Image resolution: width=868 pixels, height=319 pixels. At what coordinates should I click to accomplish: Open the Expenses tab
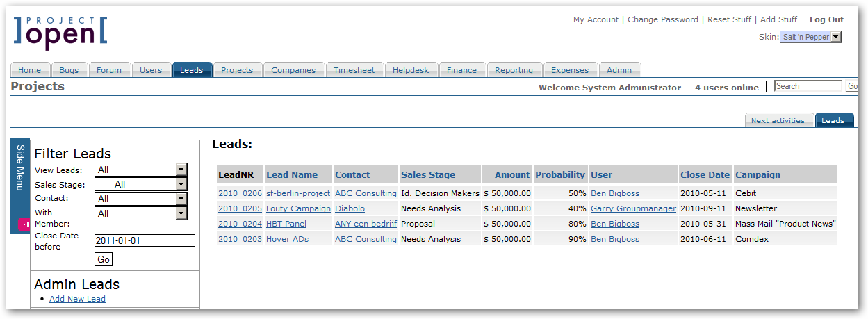(x=570, y=70)
